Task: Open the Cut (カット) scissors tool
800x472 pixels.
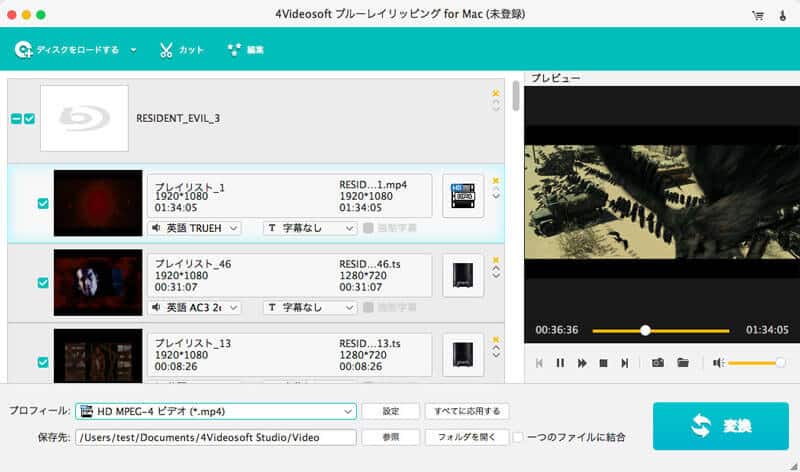Action: pos(182,49)
